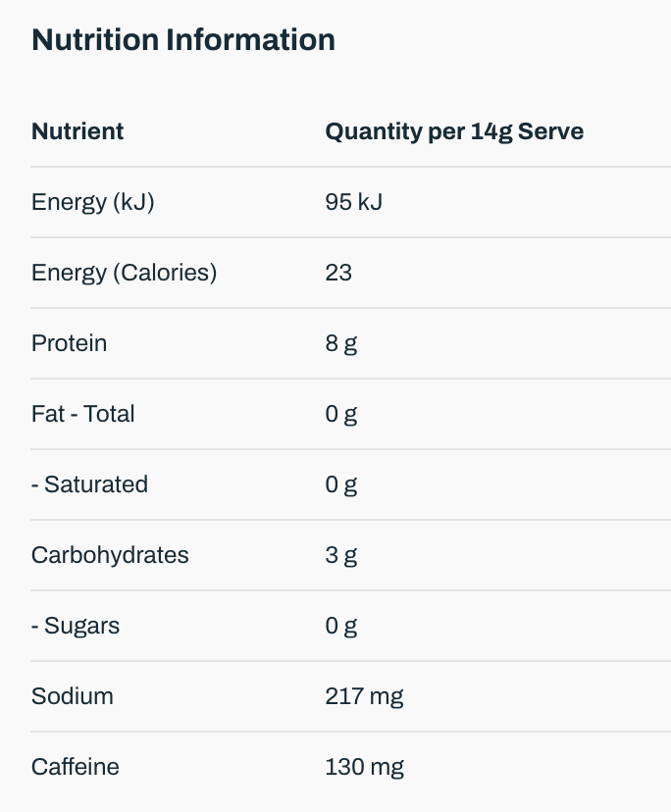Select the - Saturated row label

pos(89,484)
